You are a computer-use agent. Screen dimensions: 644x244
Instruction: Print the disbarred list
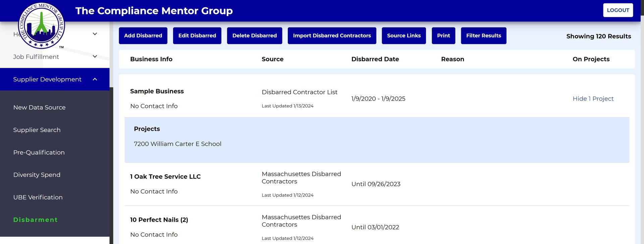click(443, 36)
